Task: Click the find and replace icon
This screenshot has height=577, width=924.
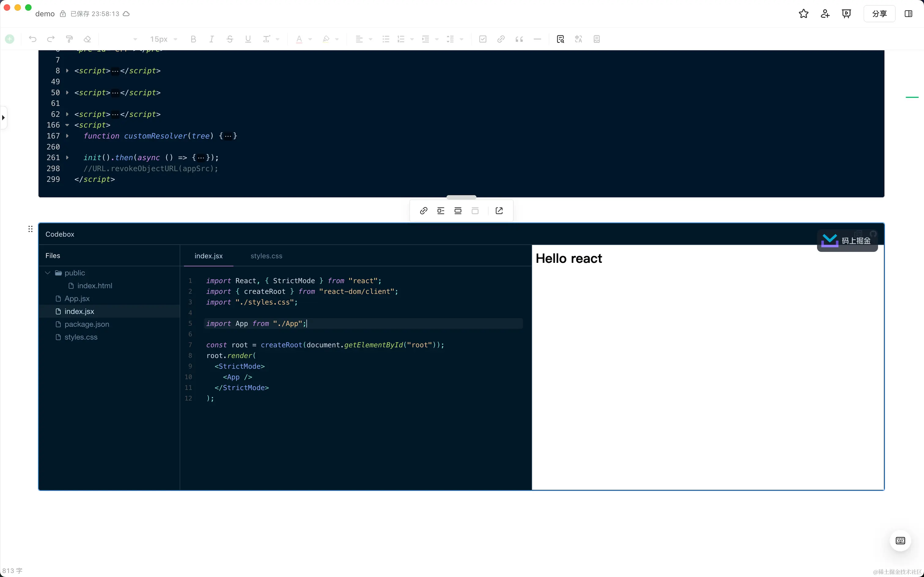Action: pyautogui.click(x=560, y=39)
